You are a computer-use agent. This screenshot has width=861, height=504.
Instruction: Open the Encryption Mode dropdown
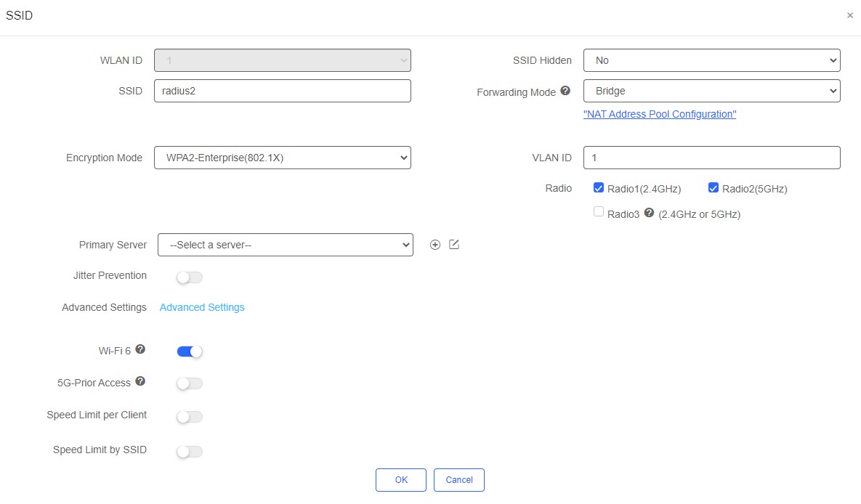(x=282, y=158)
